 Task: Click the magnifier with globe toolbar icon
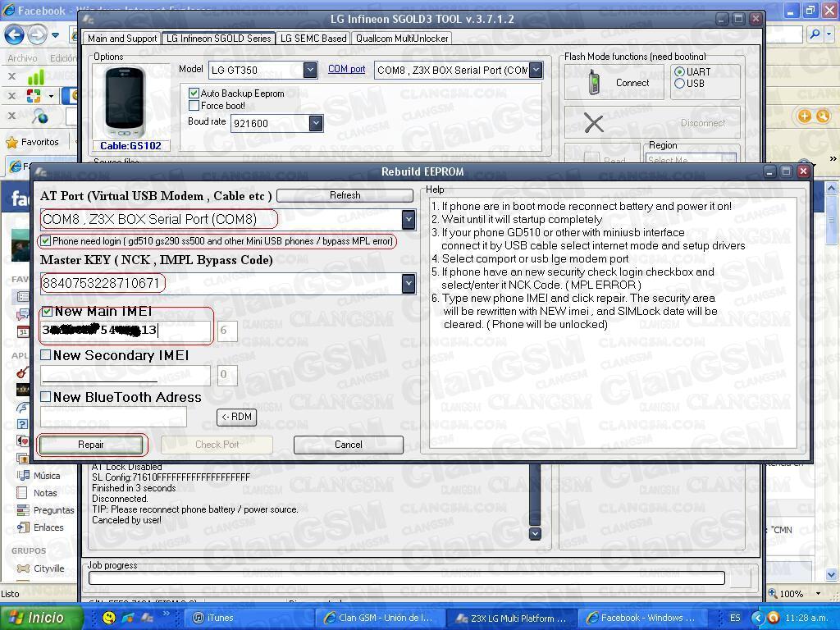[x=39, y=116]
